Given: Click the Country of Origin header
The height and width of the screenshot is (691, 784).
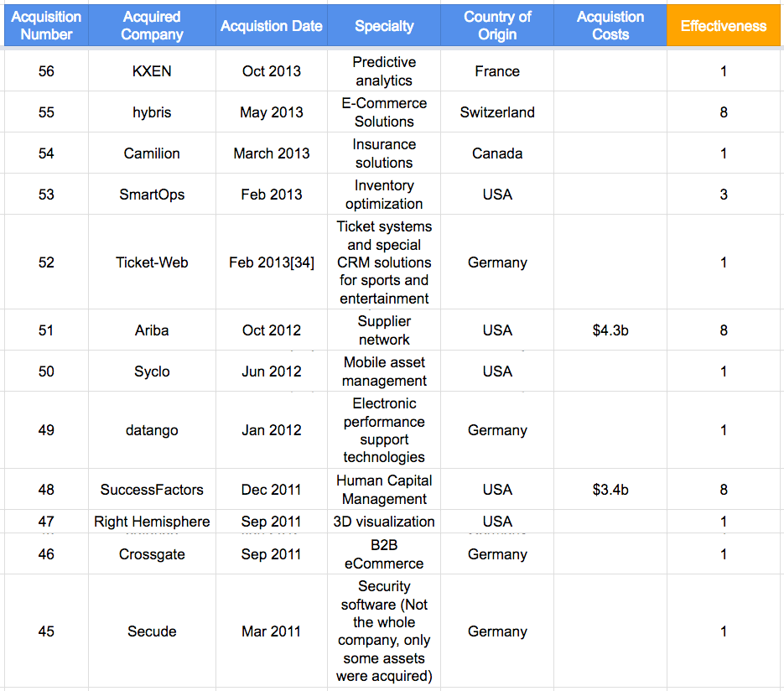Looking at the screenshot, I should pos(497,25).
